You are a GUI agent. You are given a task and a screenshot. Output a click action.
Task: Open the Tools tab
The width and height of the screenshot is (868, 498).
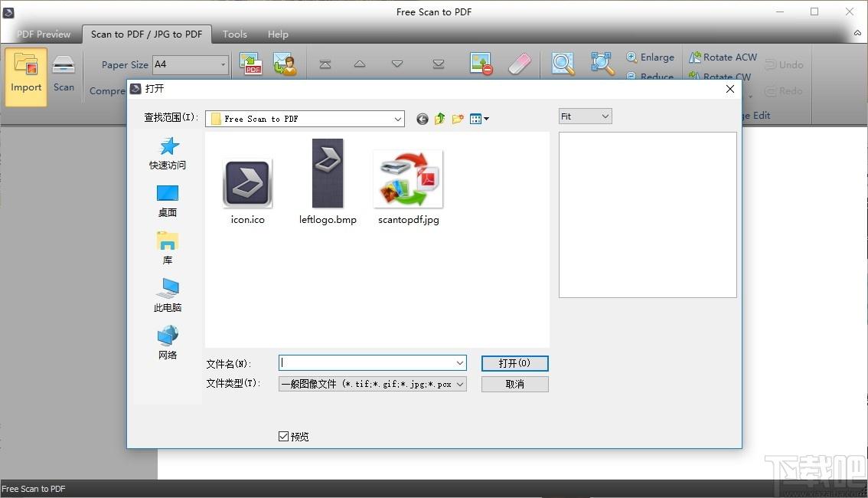[235, 34]
